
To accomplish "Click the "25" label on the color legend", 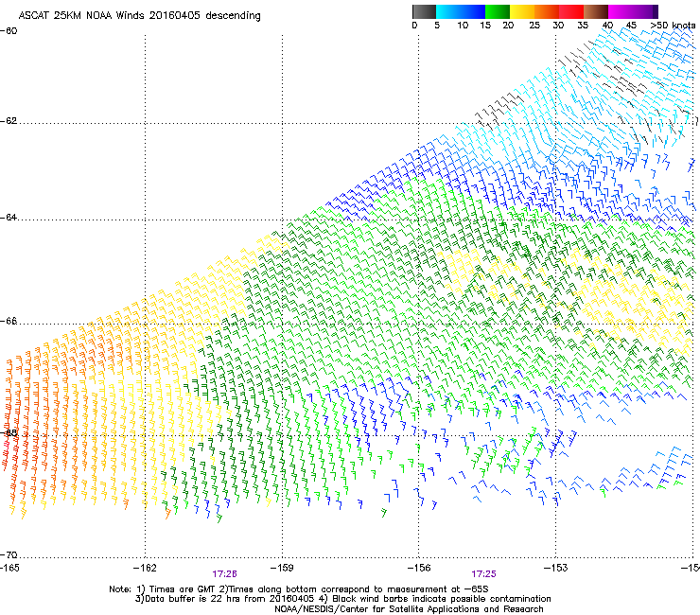I will [534, 26].
